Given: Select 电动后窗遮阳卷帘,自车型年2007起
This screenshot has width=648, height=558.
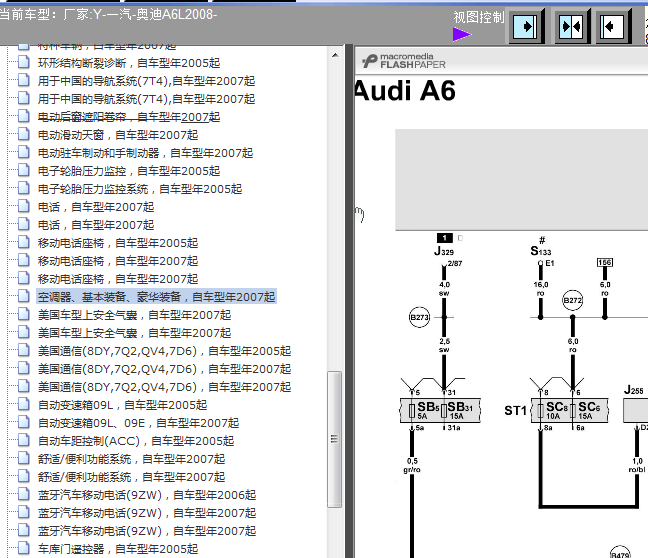Looking at the screenshot, I should tap(129, 117).
